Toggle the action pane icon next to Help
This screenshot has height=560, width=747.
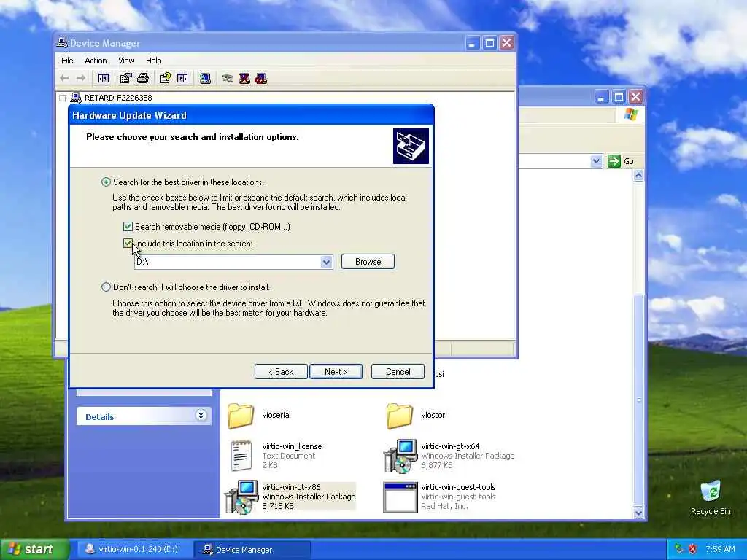(182, 78)
